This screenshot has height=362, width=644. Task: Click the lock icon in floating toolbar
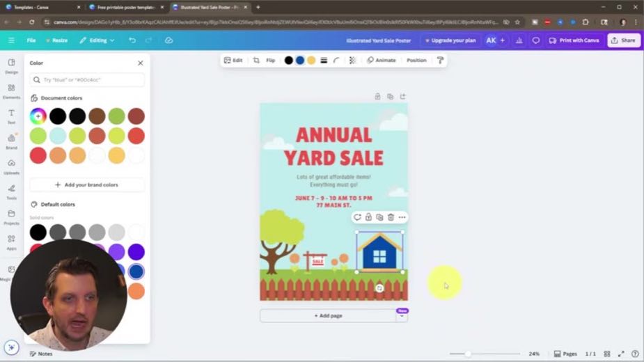[x=368, y=217]
